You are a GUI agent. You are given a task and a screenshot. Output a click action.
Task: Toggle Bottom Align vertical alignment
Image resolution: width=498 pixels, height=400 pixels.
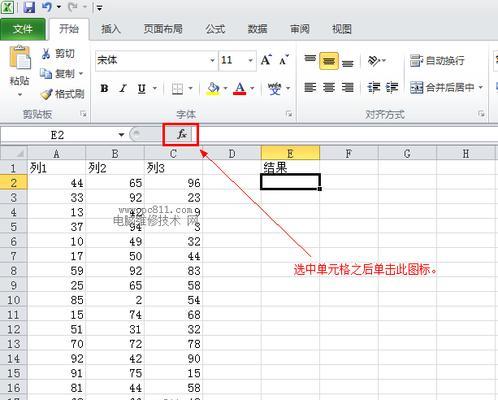[x=347, y=62]
